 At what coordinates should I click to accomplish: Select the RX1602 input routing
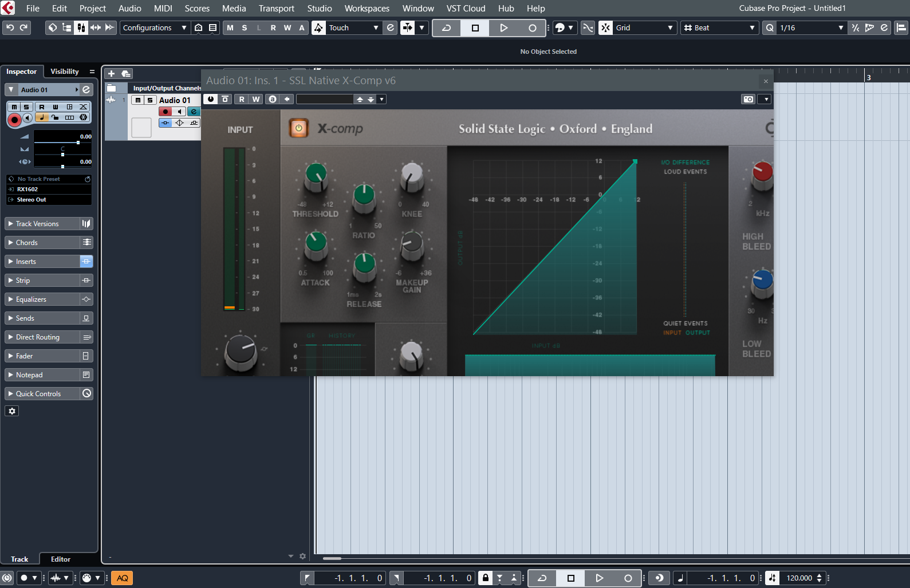(x=49, y=189)
